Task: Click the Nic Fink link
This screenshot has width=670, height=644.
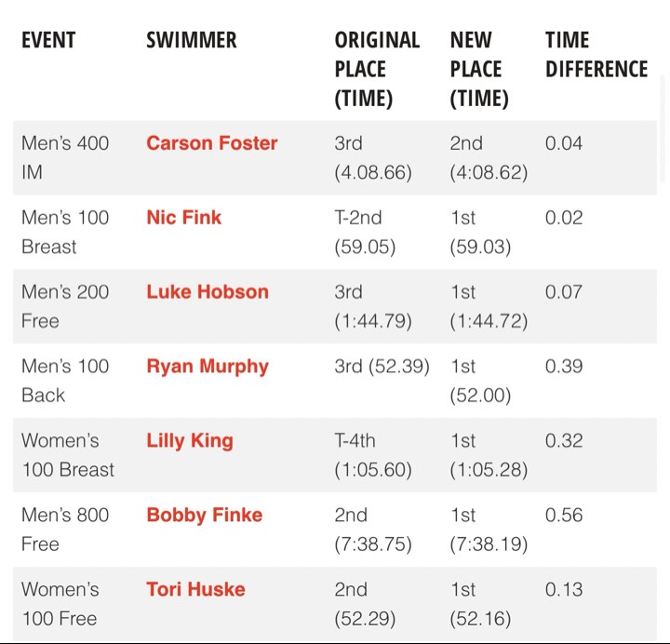Action: point(183,218)
